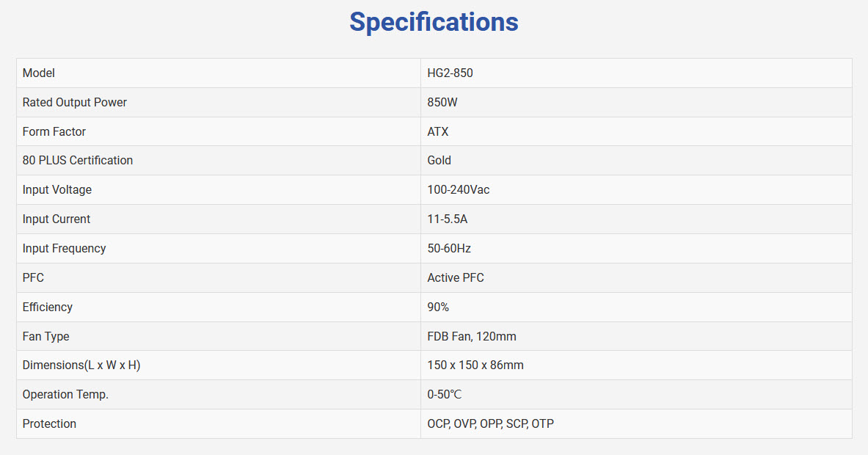Click the 0-50℃ operation temperature value
This screenshot has width=868, height=455.
pos(445,395)
